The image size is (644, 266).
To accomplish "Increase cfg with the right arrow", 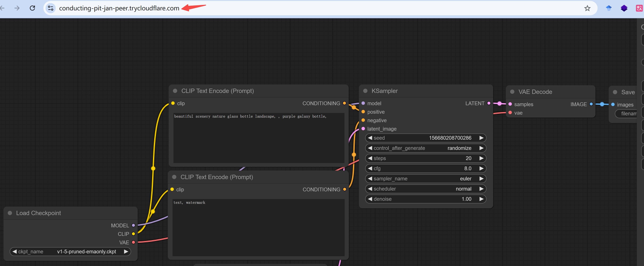I will pyautogui.click(x=481, y=168).
